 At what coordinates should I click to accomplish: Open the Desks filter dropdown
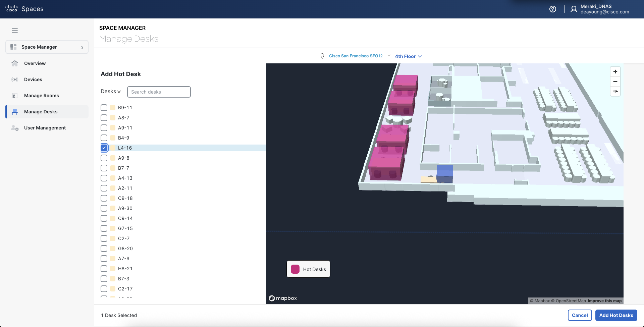click(110, 91)
